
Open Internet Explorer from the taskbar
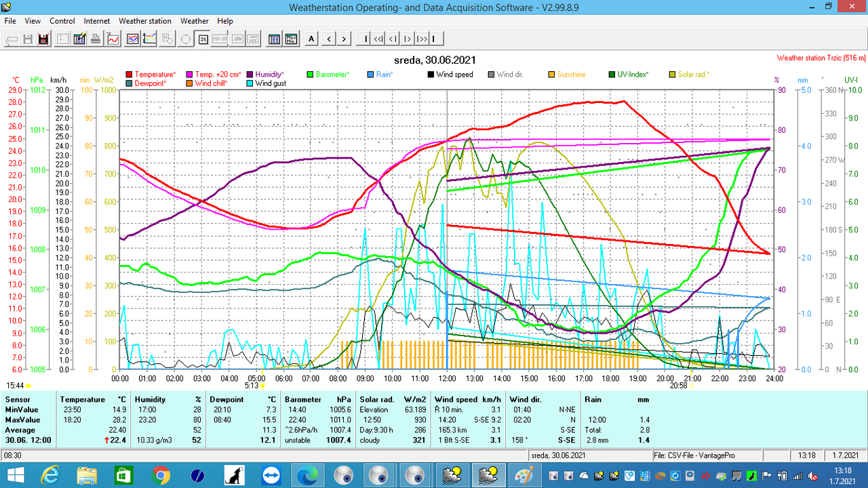(50, 475)
